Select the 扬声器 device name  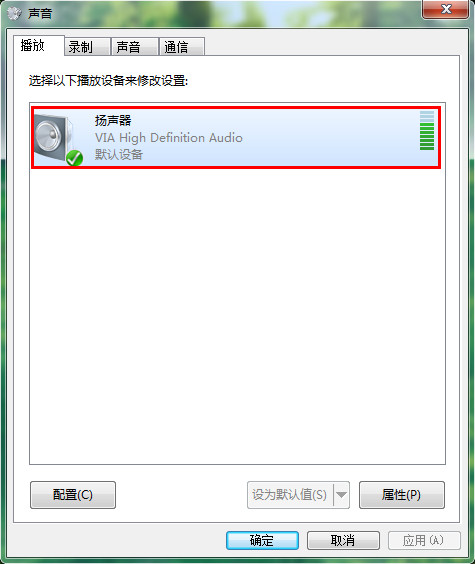[x=113, y=120]
